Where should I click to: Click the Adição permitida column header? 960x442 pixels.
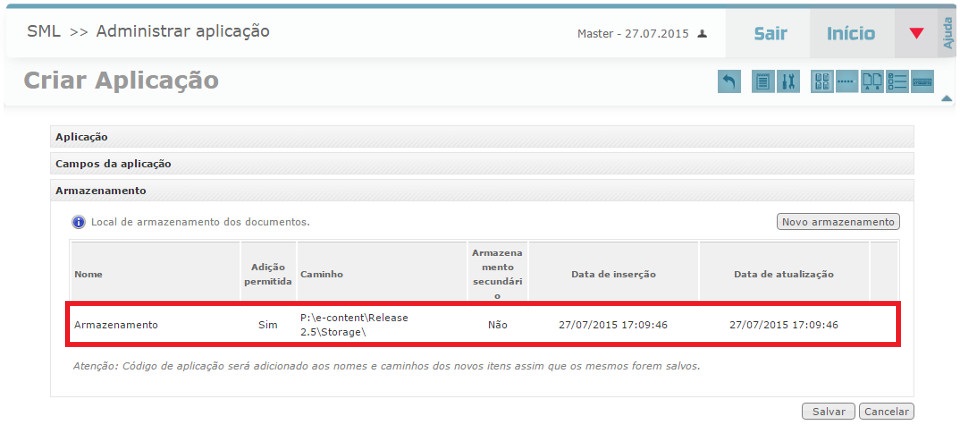point(268,274)
